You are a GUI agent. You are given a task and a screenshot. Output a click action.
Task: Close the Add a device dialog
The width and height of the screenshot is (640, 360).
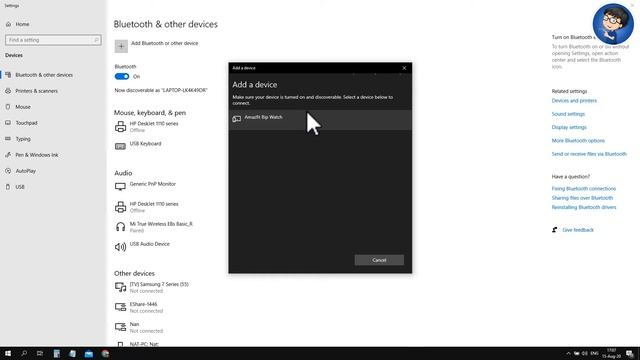click(404, 68)
